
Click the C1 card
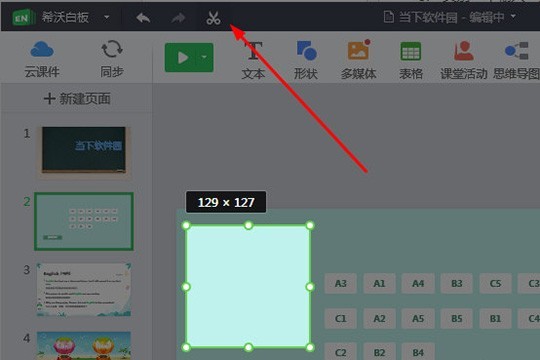tap(341, 318)
